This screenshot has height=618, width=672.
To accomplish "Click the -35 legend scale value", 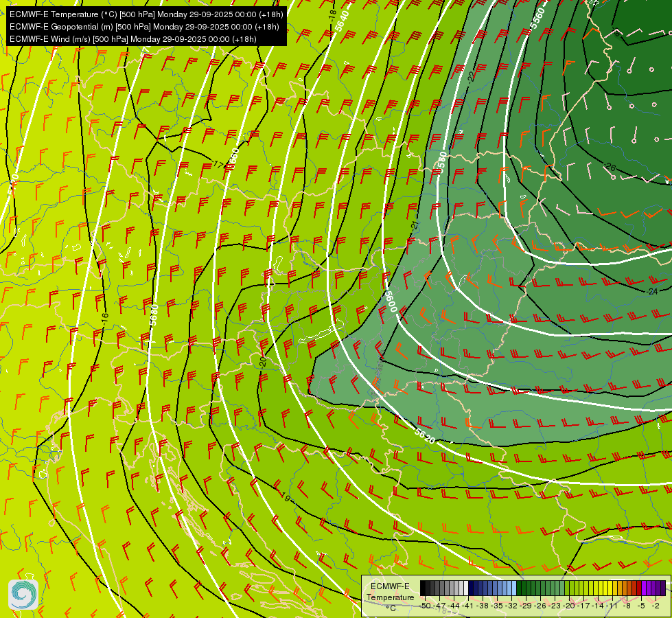I will point(497,606).
